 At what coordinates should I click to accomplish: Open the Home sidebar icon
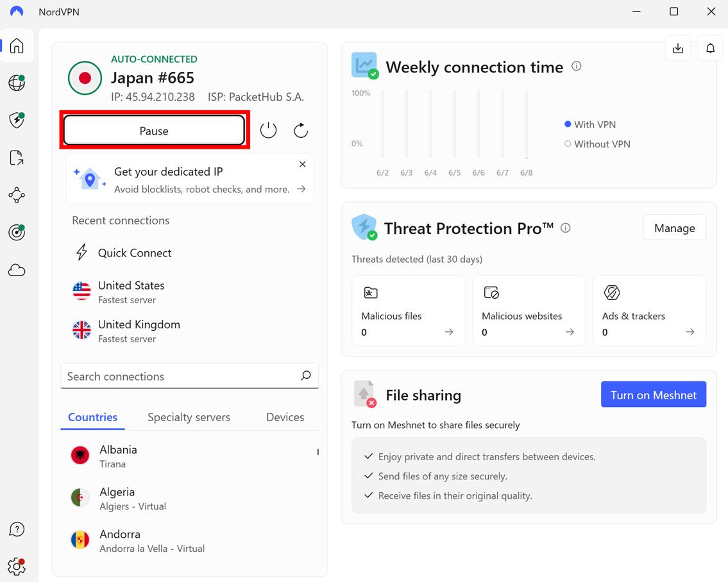(17, 46)
